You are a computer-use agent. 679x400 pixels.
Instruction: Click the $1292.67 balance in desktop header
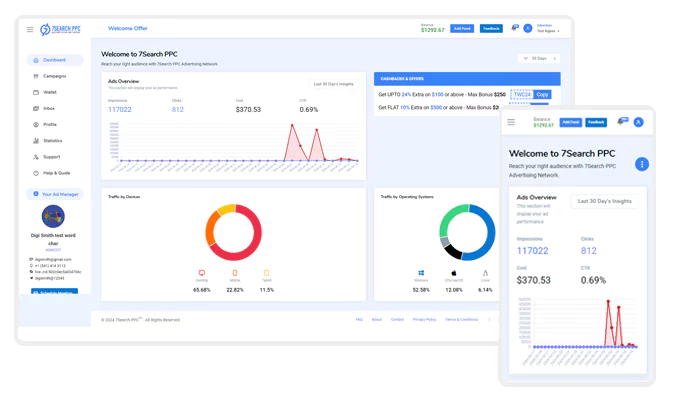(x=433, y=30)
